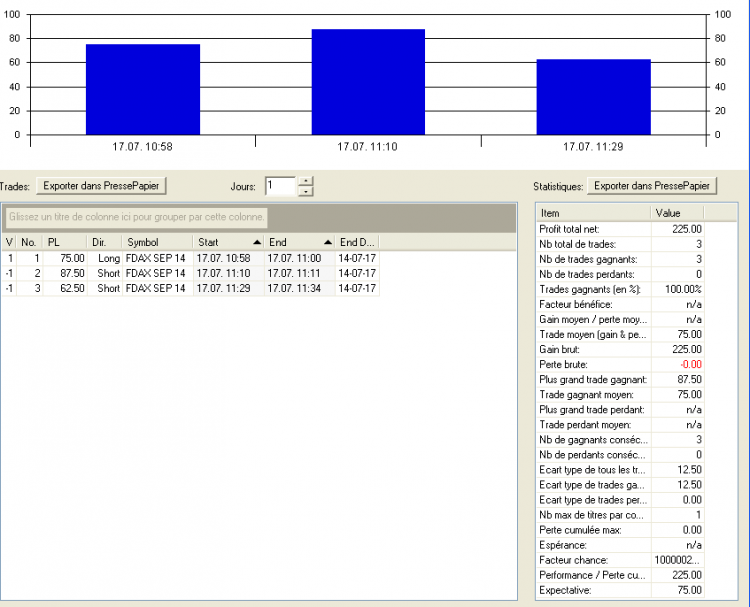
Task: Select the Profit total net statistics row
Action: tap(620, 229)
